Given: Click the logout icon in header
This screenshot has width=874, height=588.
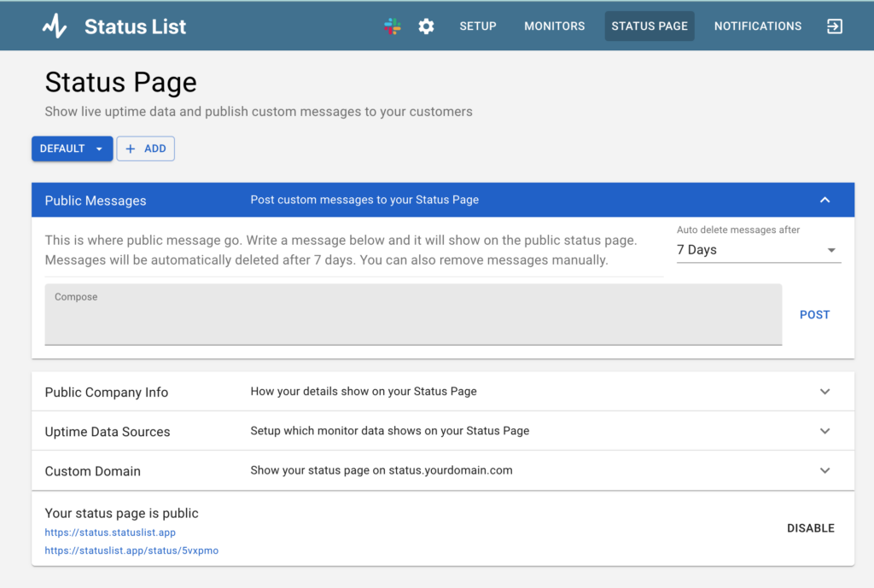Looking at the screenshot, I should tap(835, 26).
